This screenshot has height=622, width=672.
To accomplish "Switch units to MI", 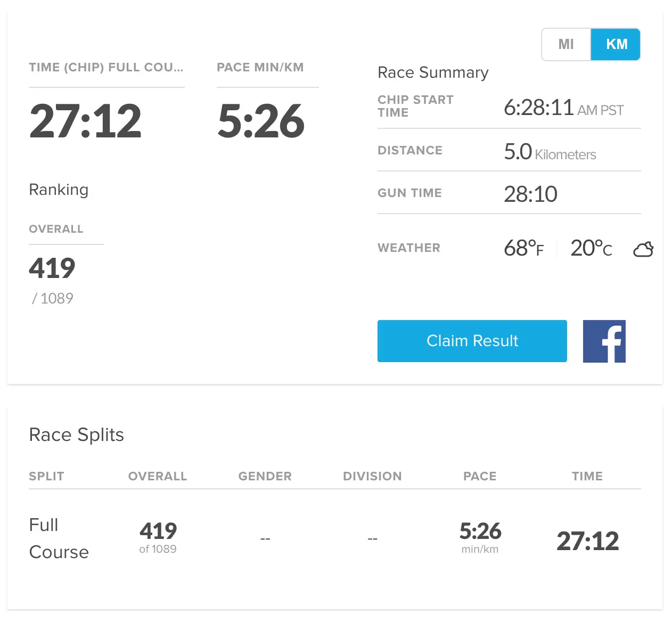I will (x=566, y=44).
